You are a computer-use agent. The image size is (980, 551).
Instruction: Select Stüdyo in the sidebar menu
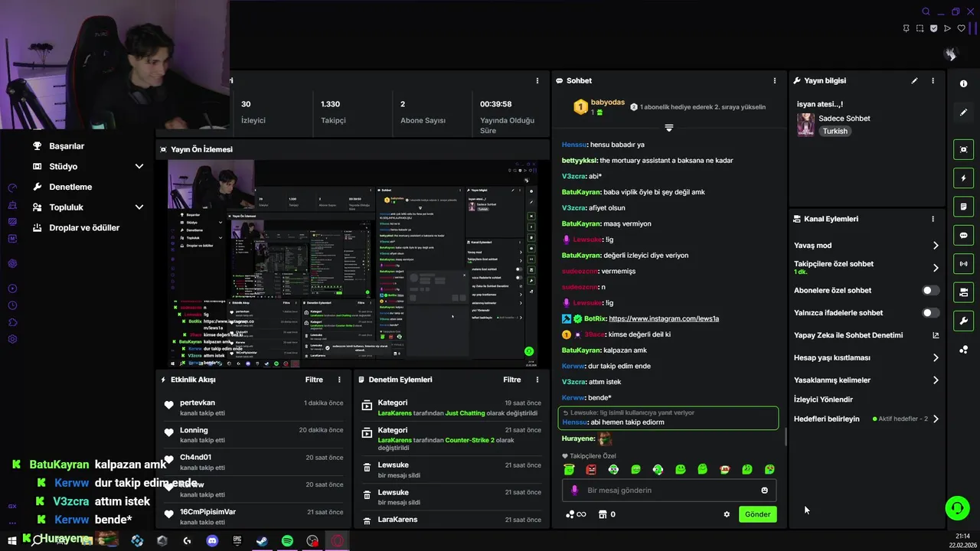tap(63, 166)
